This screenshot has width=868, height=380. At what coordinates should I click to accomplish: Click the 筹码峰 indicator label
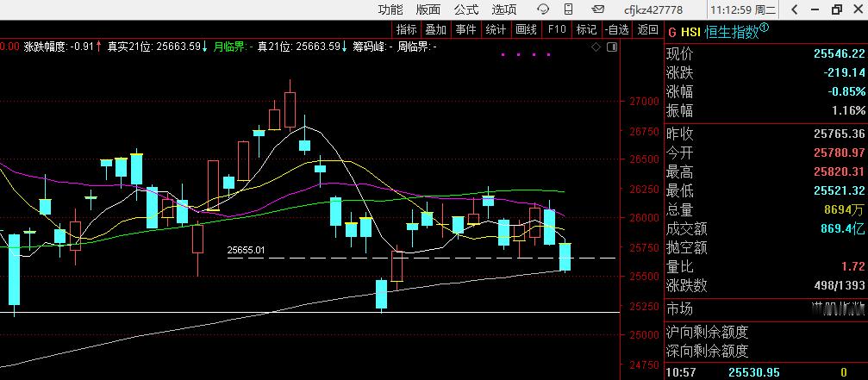tap(372, 47)
